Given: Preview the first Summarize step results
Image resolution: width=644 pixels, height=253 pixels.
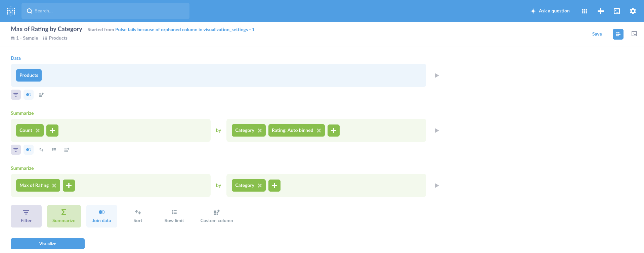Looking at the screenshot, I should click(x=437, y=131).
